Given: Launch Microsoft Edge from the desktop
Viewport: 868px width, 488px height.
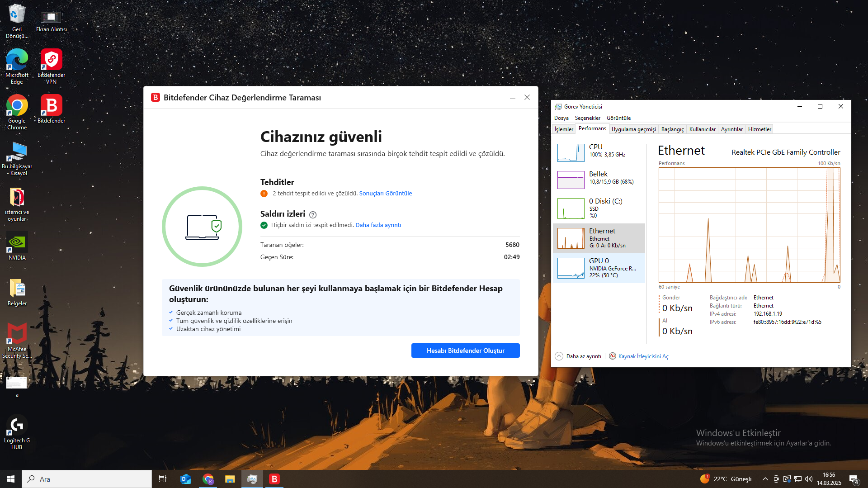Looking at the screenshot, I should click(17, 66).
